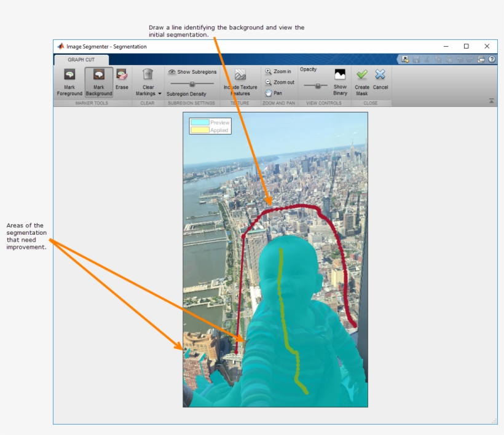The height and width of the screenshot is (435, 504).
Task: Enable Show Subregions
Action: pyautogui.click(x=191, y=72)
